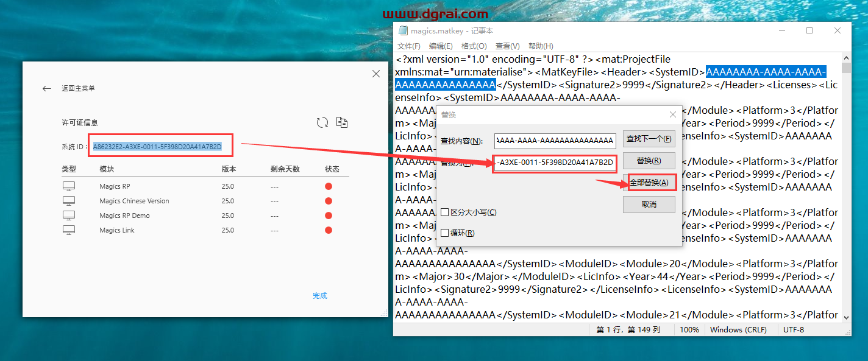Close the license info dialog
Viewport: 868px width, 361px height.
point(376,74)
